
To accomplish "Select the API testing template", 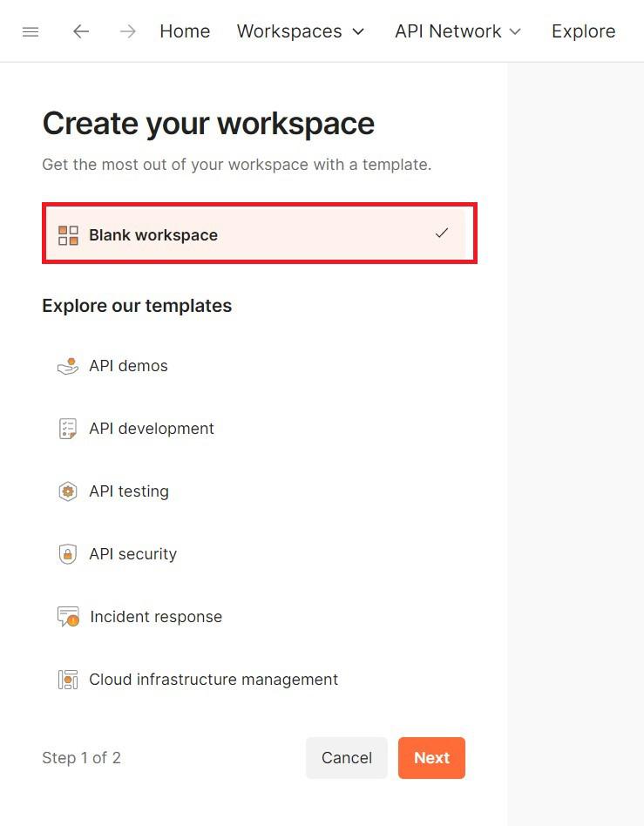I will pyautogui.click(x=129, y=491).
